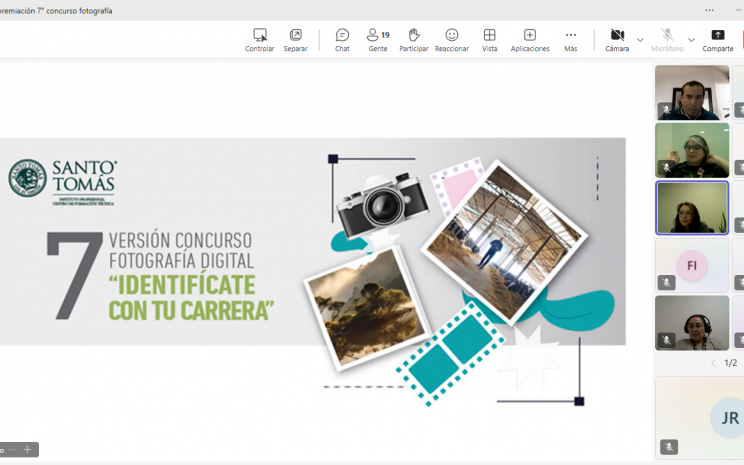The height and width of the screenshot is (465, 744).
Task: Raise hand with the Participar button
Action: click(414, 40)
